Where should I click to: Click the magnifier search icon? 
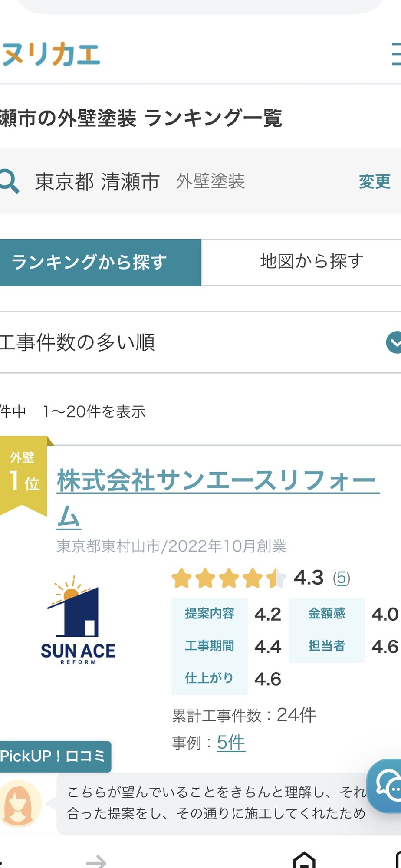pyautogui.click(x=9, y=181)
